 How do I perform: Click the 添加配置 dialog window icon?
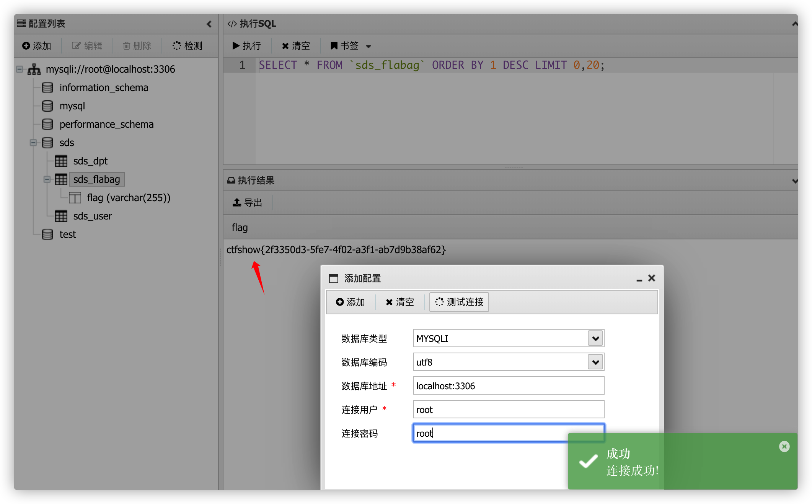(334, 278)
